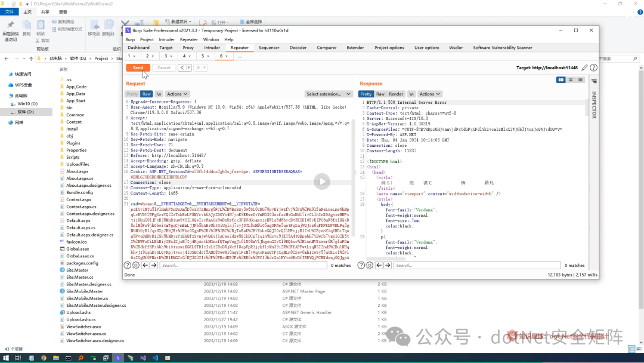Focus the response Search field
This screenshot has height=363, width=644.
pos(477,266)
